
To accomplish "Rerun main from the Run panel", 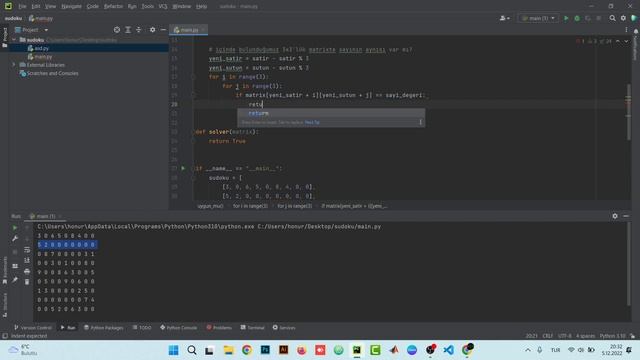I will [15, 228].
